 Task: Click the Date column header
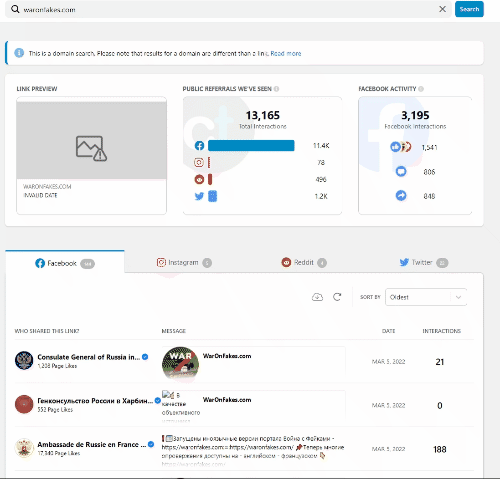tap(388, 331)
